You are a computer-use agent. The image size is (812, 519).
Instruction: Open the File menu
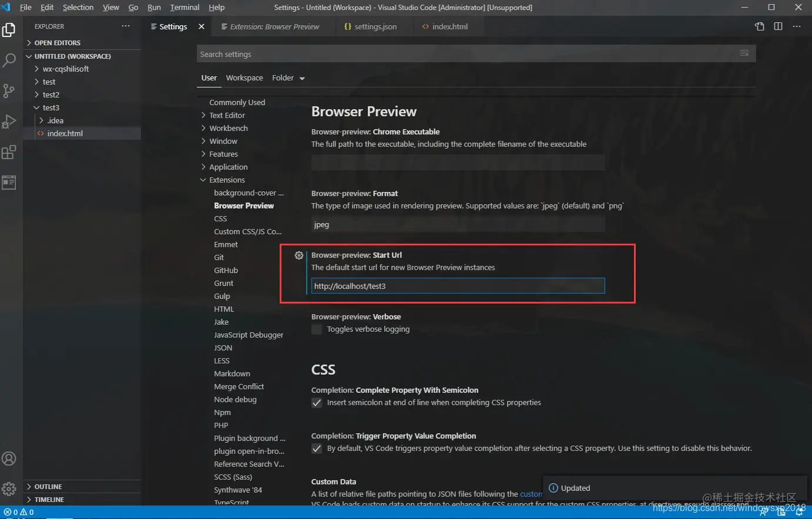(x=26, y=7)
